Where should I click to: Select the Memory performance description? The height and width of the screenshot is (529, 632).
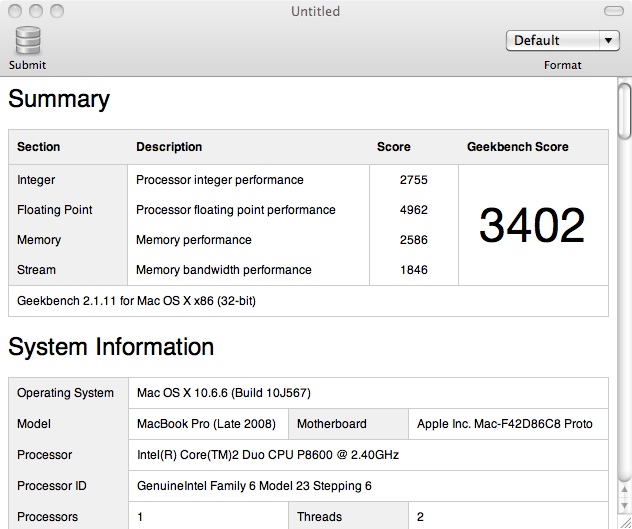(x=194, y=240)
